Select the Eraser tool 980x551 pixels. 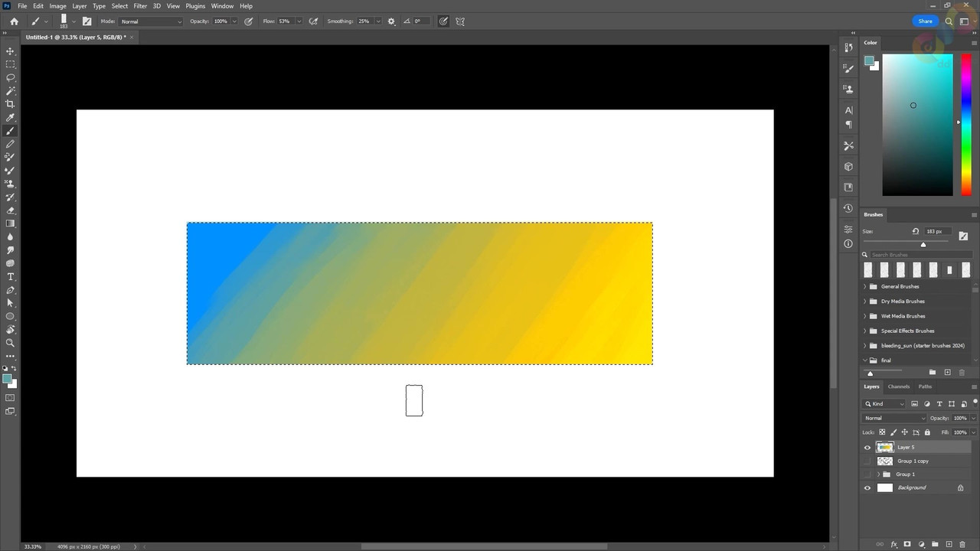point(11,210)
